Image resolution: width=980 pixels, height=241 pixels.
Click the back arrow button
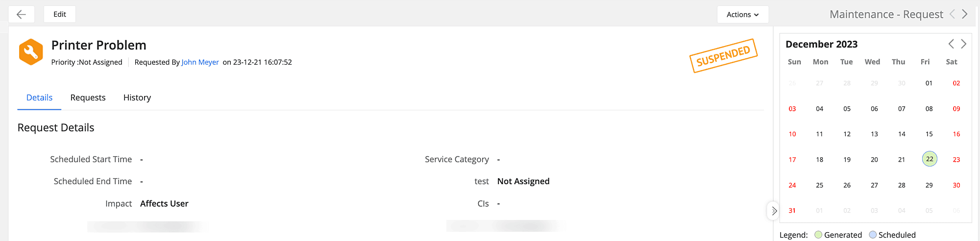point(21,14)
